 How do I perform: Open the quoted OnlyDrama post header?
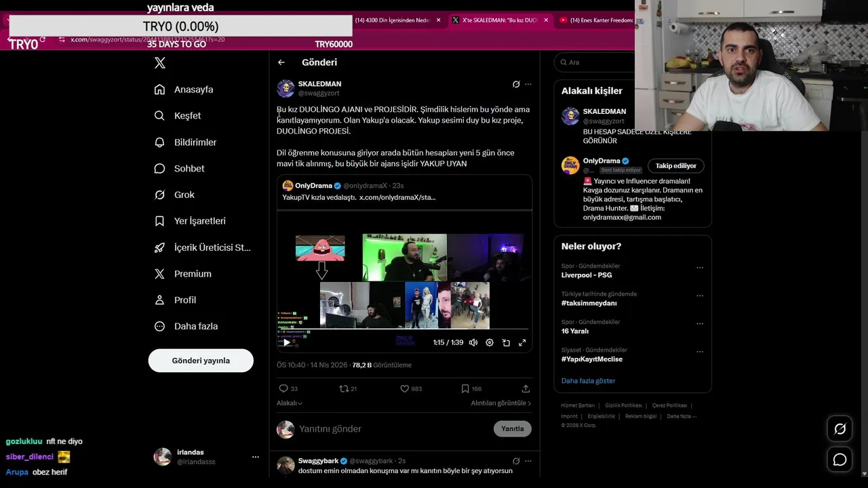click(343, 186)
